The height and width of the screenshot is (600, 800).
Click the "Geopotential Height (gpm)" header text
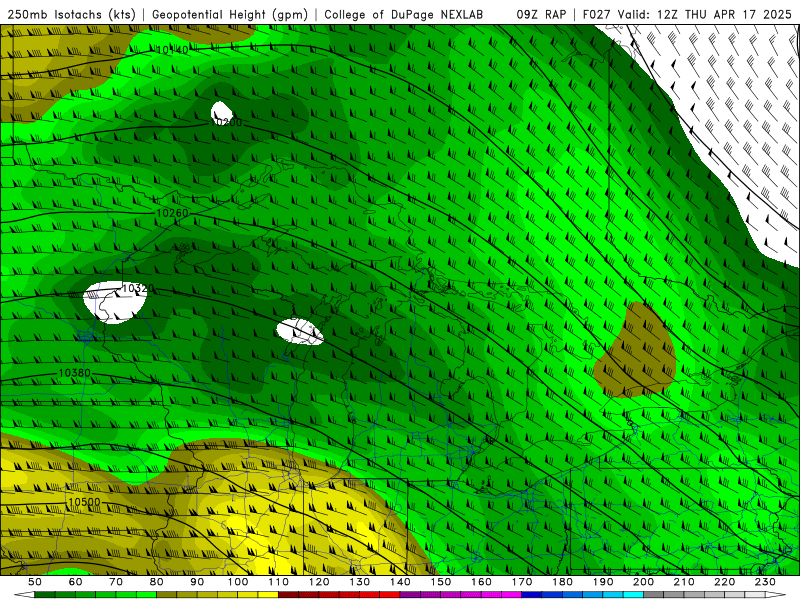pyautogui.click(x=230, y=15)
